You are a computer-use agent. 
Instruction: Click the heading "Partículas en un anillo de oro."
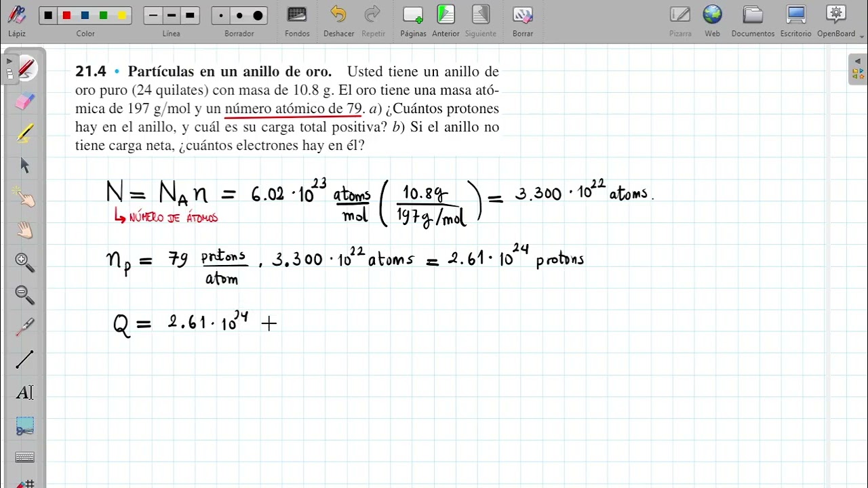pos(230,72)
